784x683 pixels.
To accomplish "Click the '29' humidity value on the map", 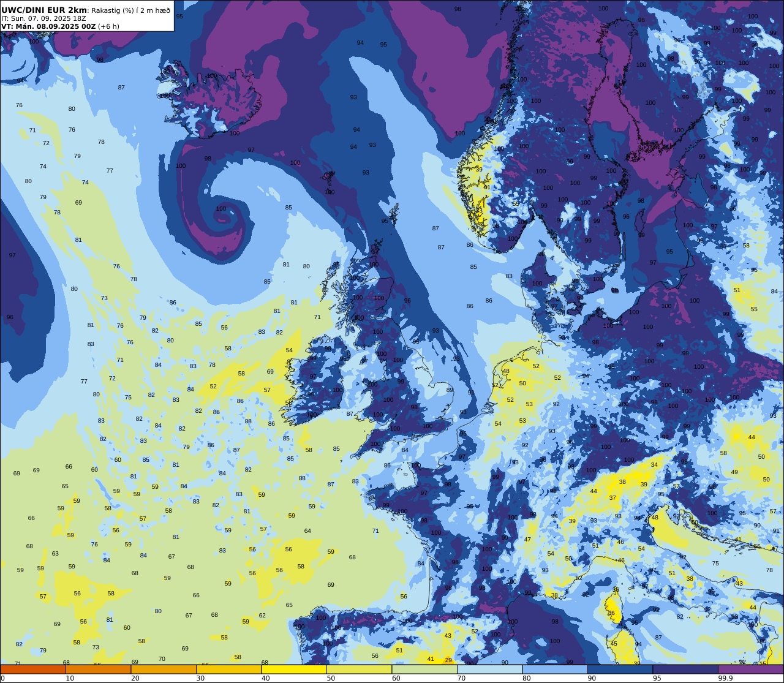I will click(448, 660).
